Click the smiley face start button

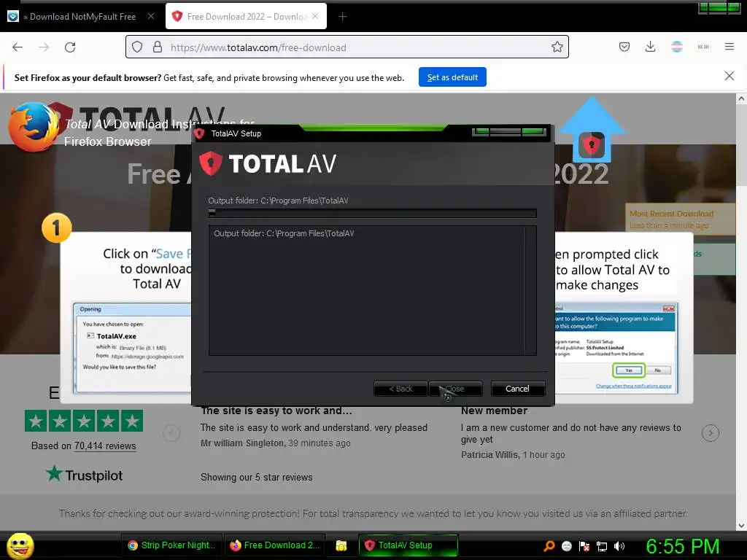(x=20, y=545)
